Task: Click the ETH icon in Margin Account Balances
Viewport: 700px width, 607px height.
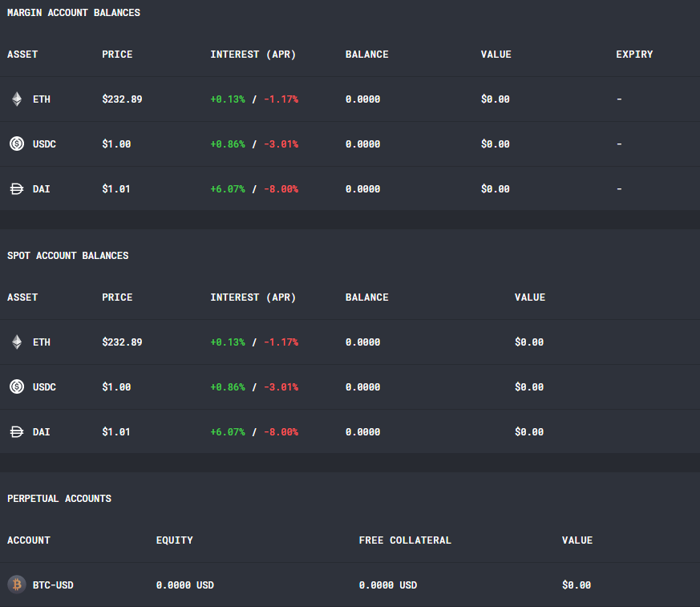Action: pyautogui.click(x=17, y=99)
